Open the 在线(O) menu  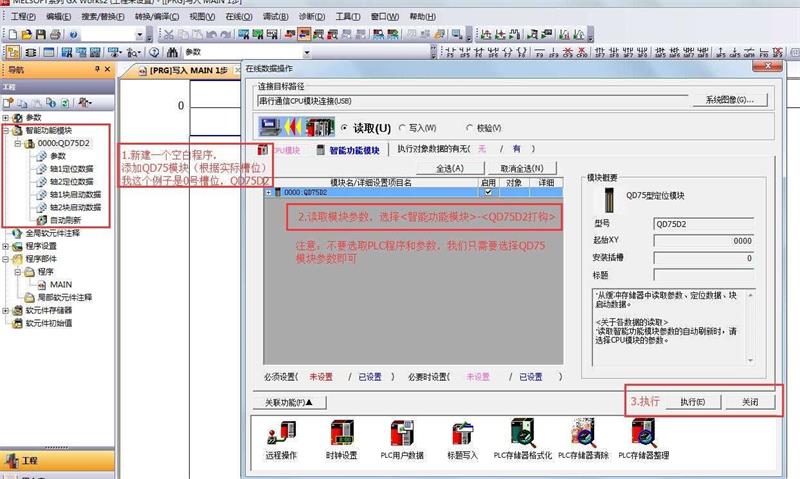(237, 17)
